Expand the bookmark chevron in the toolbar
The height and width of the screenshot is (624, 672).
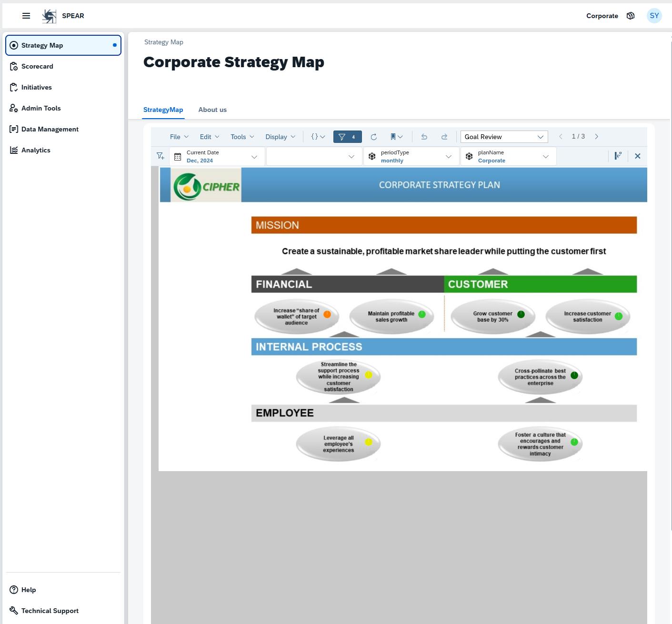click(x=401, y=137)
